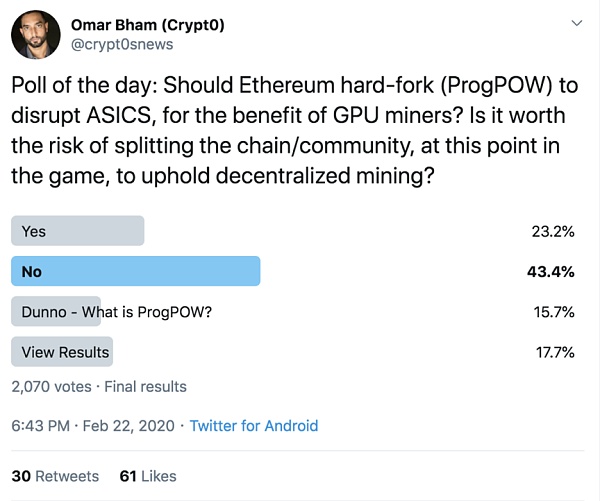Click the 43.4% winning percentage
This screenshot has height=501, width=600.
pos(552,272)
